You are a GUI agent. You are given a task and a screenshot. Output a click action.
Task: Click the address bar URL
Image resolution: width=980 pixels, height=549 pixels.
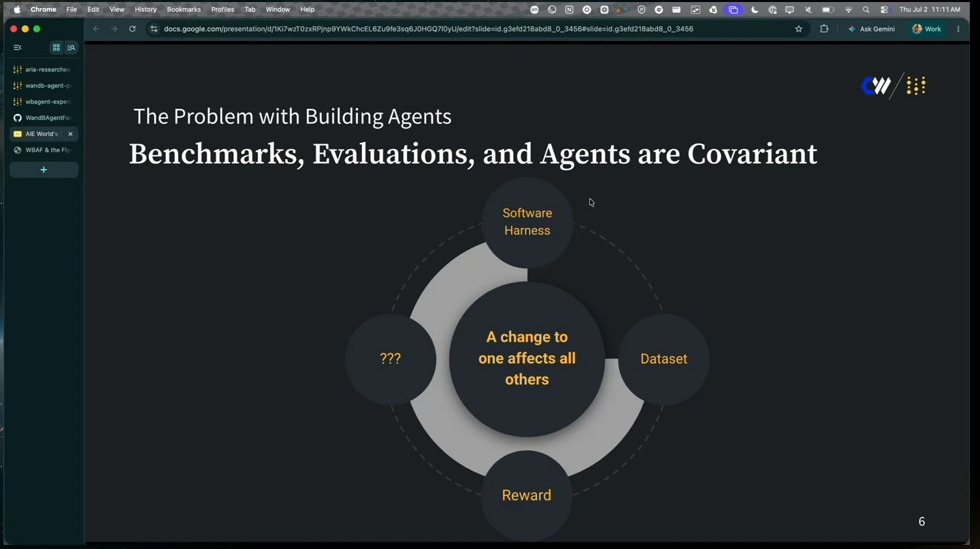pyautogui.click(x=428, y=29)
